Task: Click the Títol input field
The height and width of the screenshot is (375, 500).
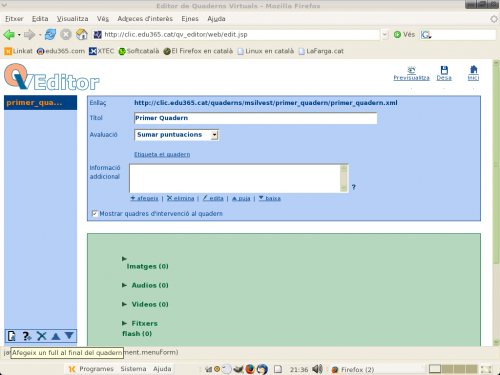Action: point(256,118)
